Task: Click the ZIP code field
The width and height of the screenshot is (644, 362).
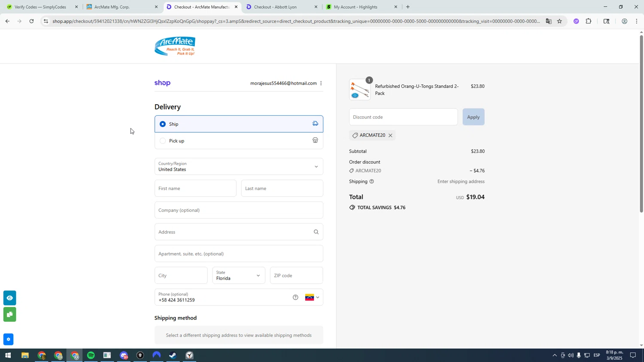Action: [296, 275]
